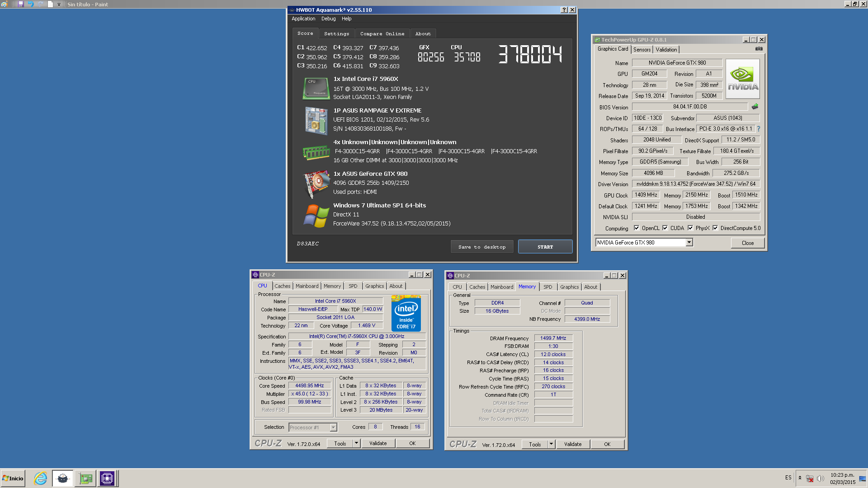The height and width of the screenshot is (488, 868).
Task: Open the Debug menu in Aquamark
Action: [x=328, y=19]
